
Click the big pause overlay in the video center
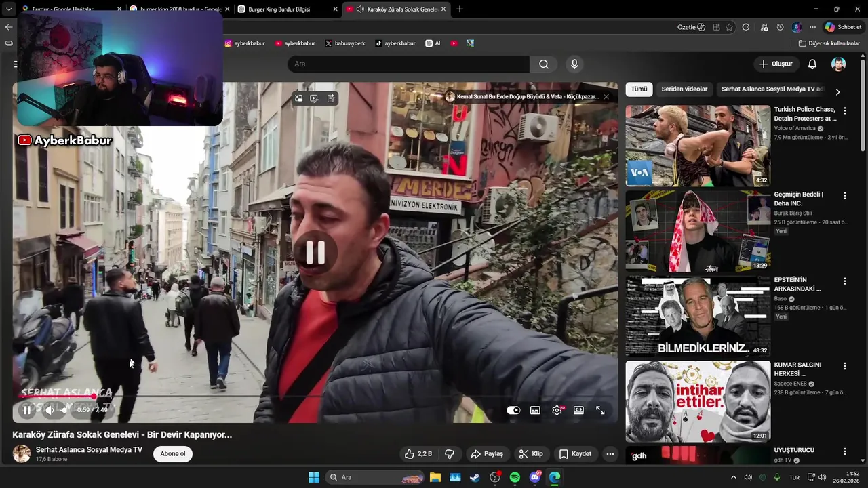315,252
